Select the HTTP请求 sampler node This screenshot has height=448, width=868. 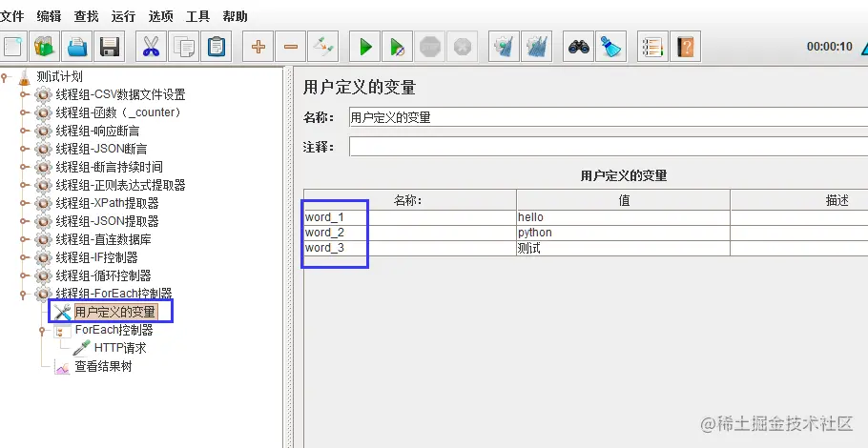120,348
